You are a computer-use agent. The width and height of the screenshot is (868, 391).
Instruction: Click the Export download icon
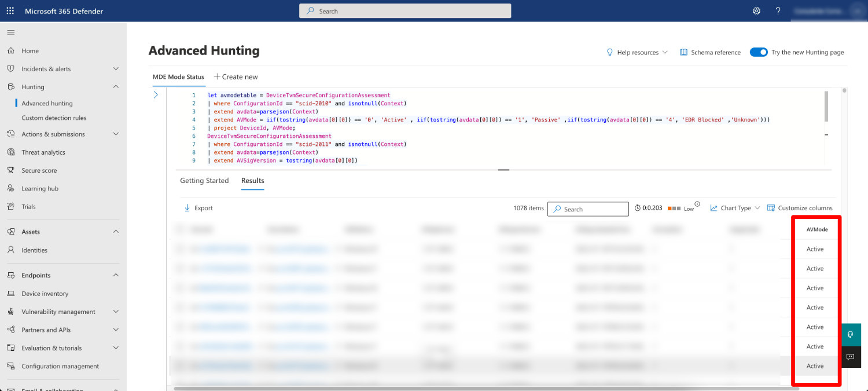tap(187, 208)
